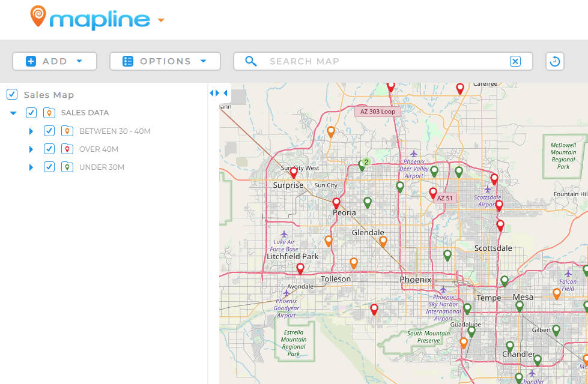Image resolution: width=588 pixels, height=384 pixels.
Task: Click the McDowell Mountain Regional Park label
Action: coord(563,156)
